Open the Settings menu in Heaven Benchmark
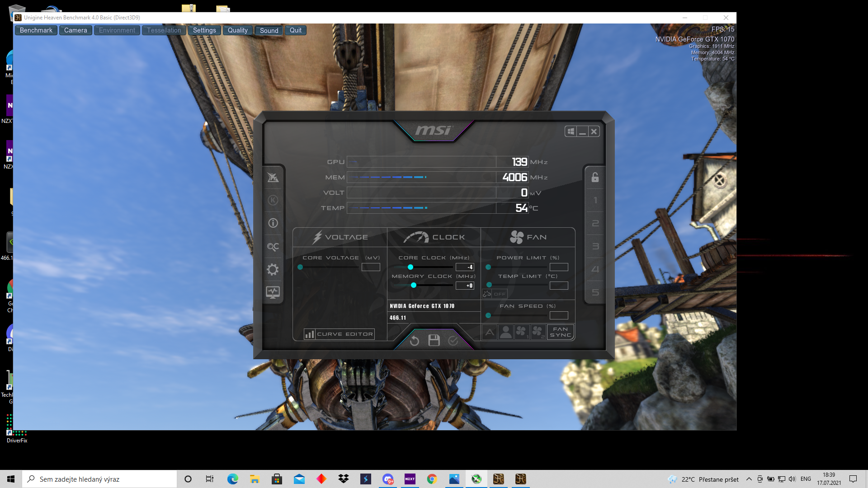 (x=204, y=30)
